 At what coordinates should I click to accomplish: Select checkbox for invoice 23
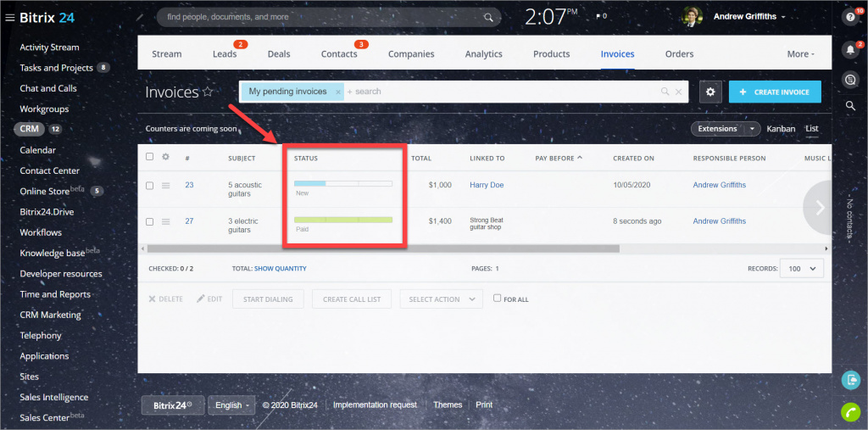click(x=149, y=186)
